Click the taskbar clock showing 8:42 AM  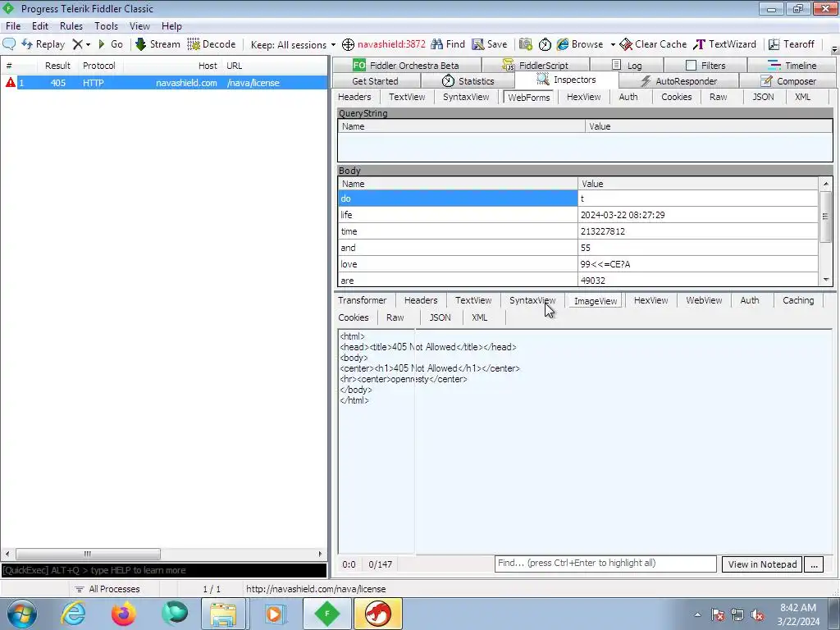pyautogui.click(x=798, y=614)
